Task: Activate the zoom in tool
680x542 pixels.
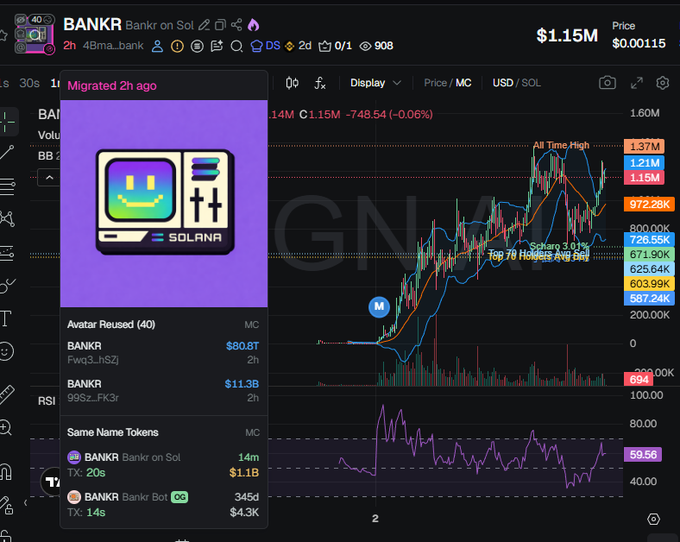Action: (x=6, y=428)
